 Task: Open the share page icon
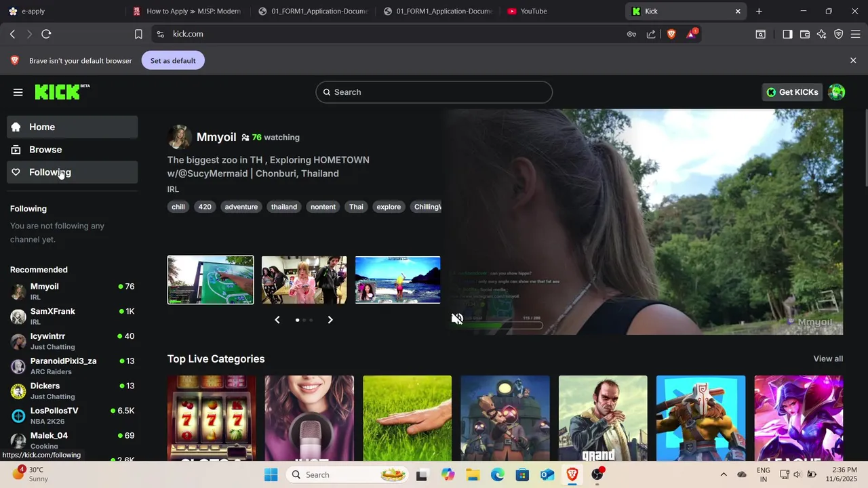point(651,34)
